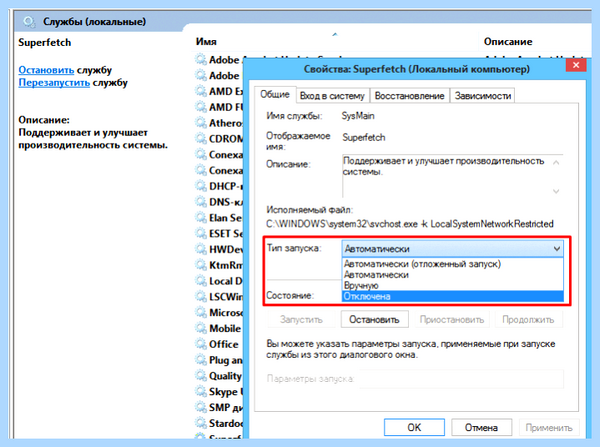The width and height of the screenshot is (600, 447).
Task: Select the gear icon of DHCP service
Action: 201,186
